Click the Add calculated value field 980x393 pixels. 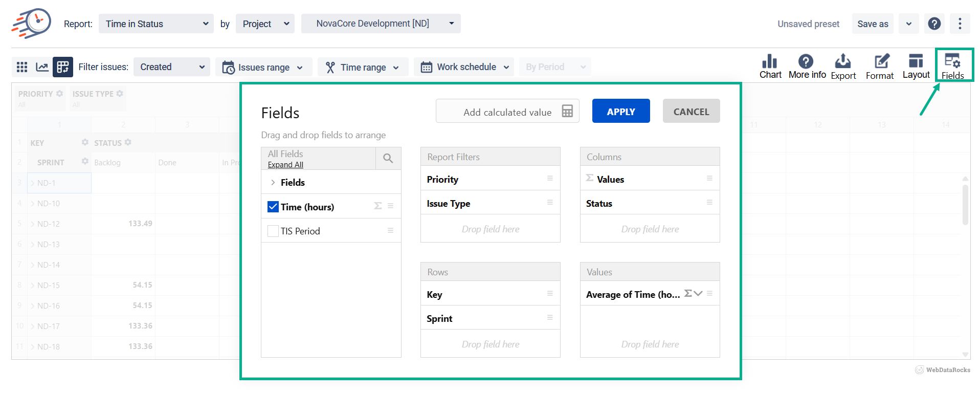click(507, 112)
